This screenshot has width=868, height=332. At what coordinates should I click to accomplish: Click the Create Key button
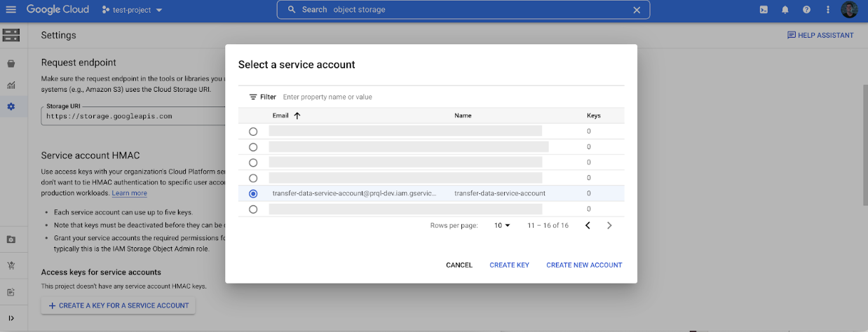(x=509, y=265)
